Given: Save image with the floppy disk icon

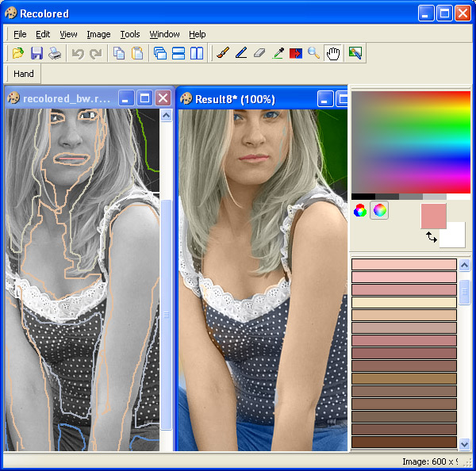Looking at the screenshot, I should (36, 53).
